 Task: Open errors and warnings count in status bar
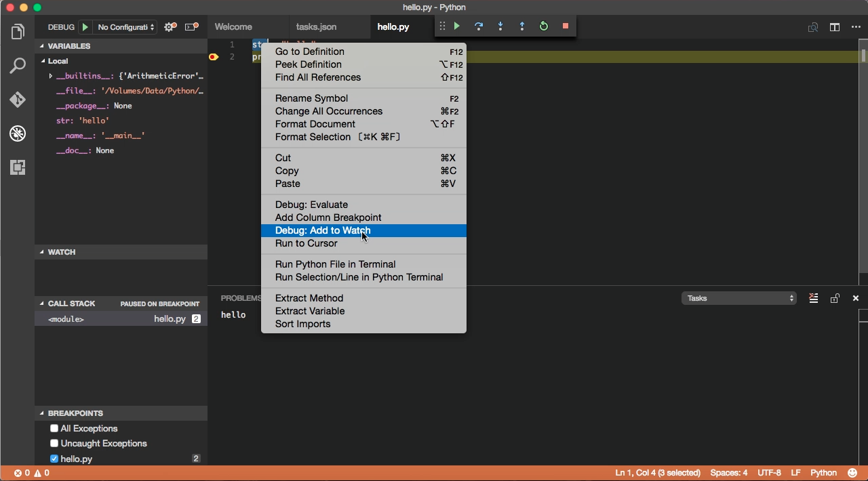[32, 473]
